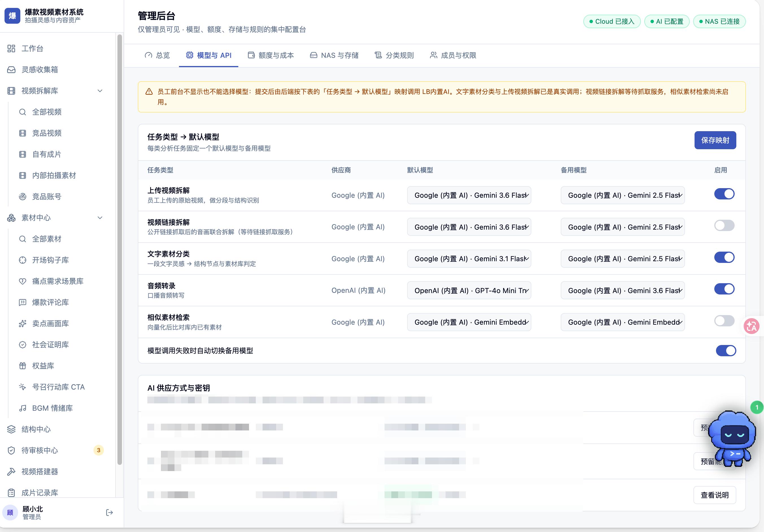764x532 pixels.
Task: Click the 工作台 dashboard grid icon
Action: click(x=11, y=49)
